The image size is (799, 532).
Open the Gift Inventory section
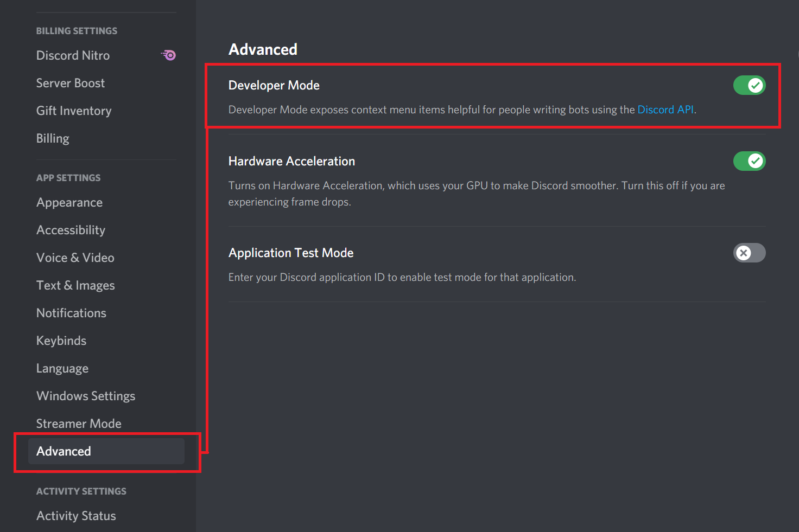click(x=74, y=110)
